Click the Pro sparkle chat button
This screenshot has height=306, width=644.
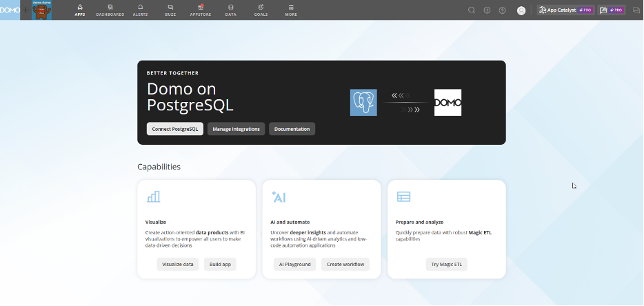pos(612,10)
